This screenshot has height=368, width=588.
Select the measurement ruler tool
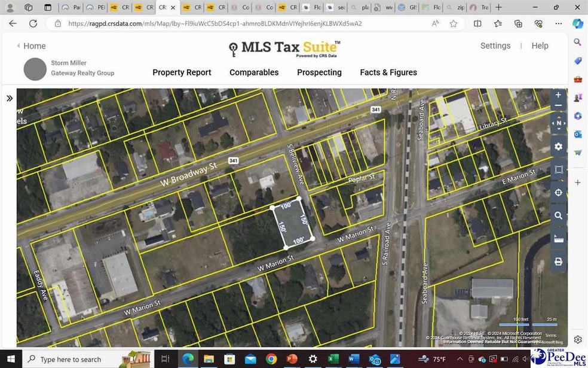coord(558,238)
